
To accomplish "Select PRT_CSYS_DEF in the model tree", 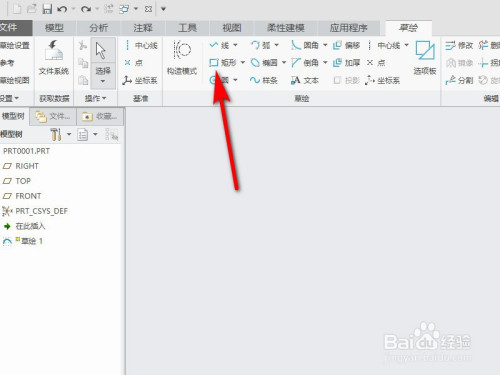I will coord(35,211).
